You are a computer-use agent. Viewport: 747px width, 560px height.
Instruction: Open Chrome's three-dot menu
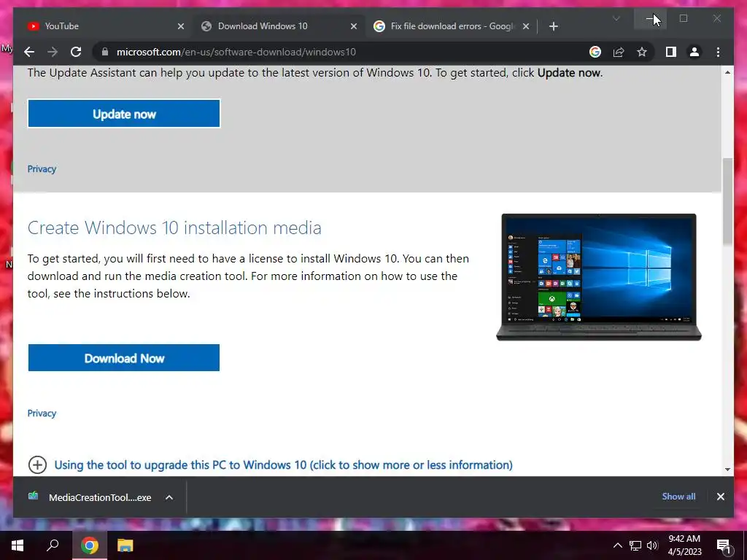coord(718,52)
